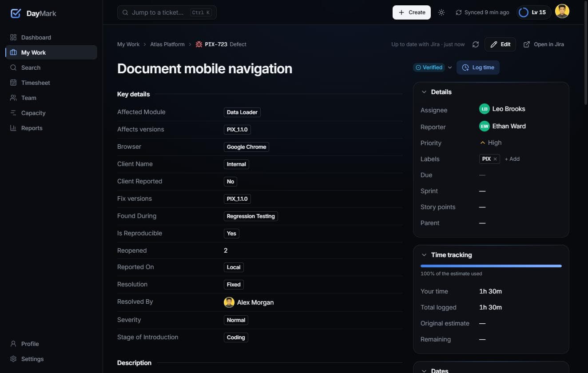The width and height of the screenshot is (588, 373).
Task: Collapse the Details panel
Action: coord(424,92)
